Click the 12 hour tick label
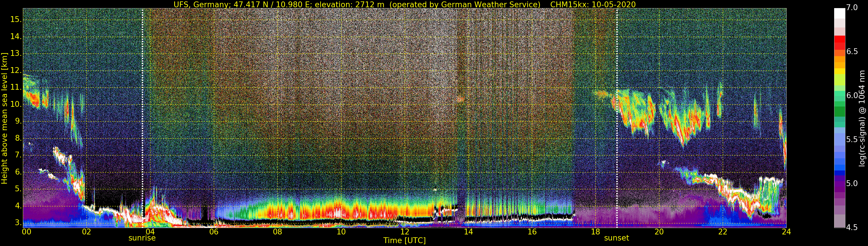Viewport: 868px width, 246px height. coord(405,232)
